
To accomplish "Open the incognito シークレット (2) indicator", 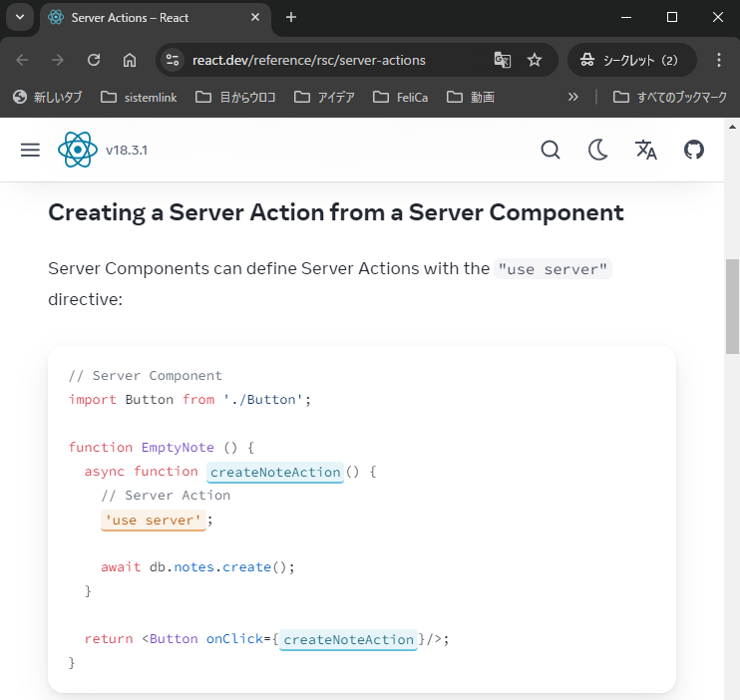I will click(x=631, y=60).
